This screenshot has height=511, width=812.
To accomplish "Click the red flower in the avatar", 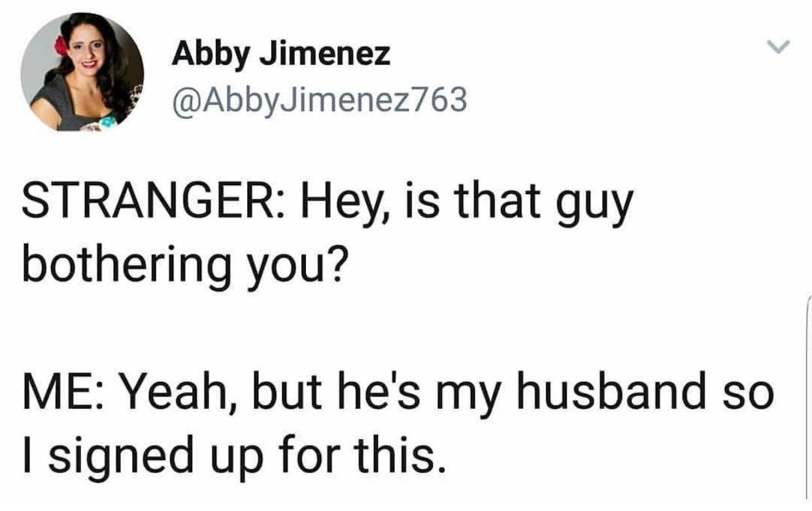I will click(61, 45).
